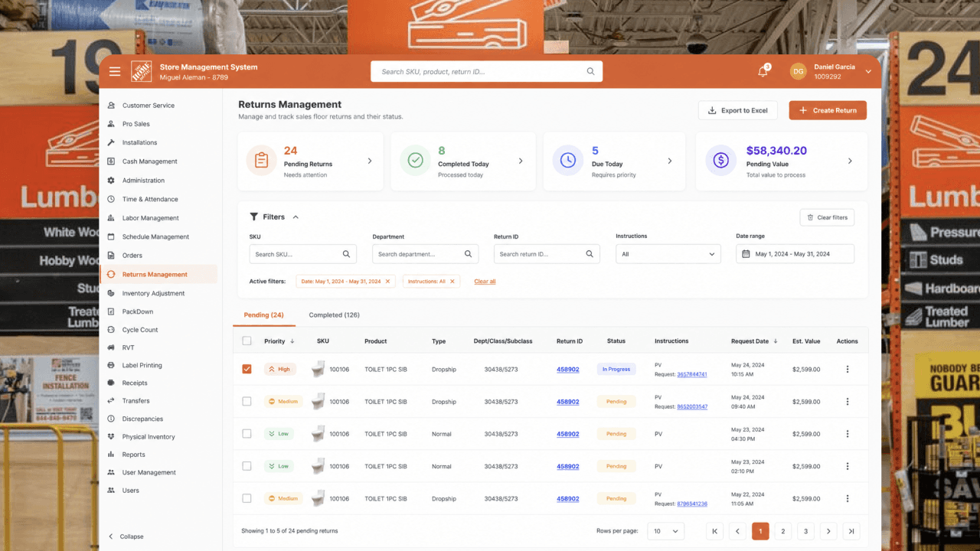Click the Export to Excel button
Viewport: 980px width, 551px height.
coord(737,110)
